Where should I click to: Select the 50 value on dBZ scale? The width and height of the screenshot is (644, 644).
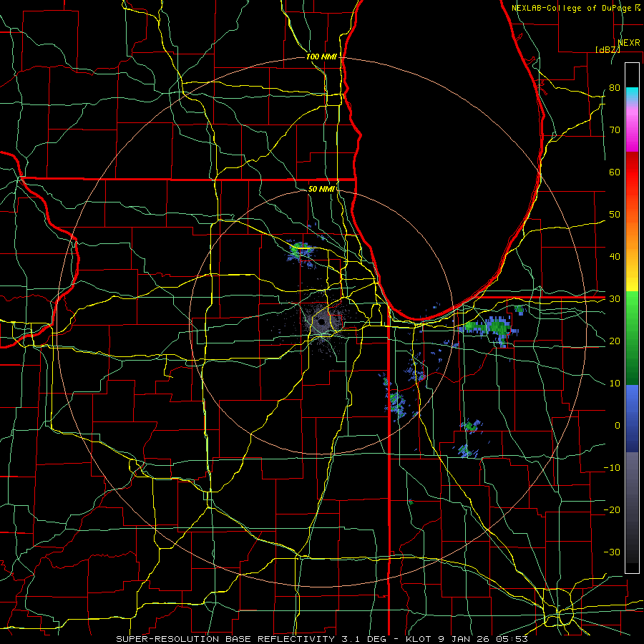615,215
